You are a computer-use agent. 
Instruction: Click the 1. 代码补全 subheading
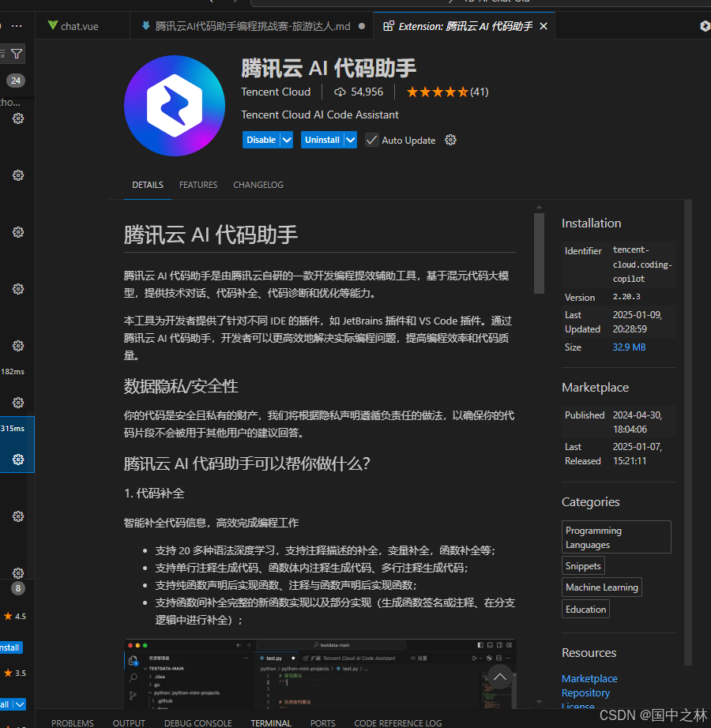[154, 493]
